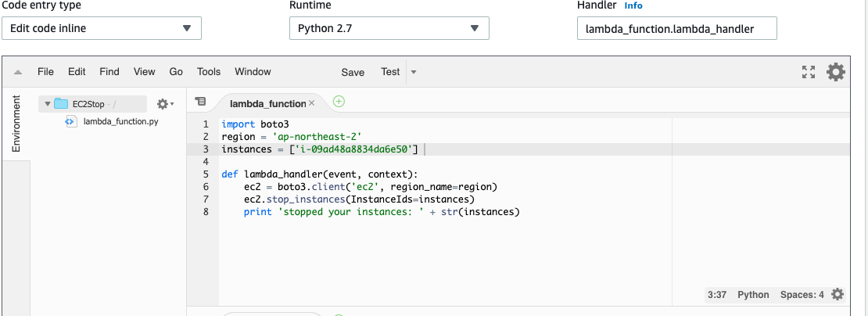The image size is (868, 316).
Task: Click the Handler input field
Action: (x=677, y=28)
